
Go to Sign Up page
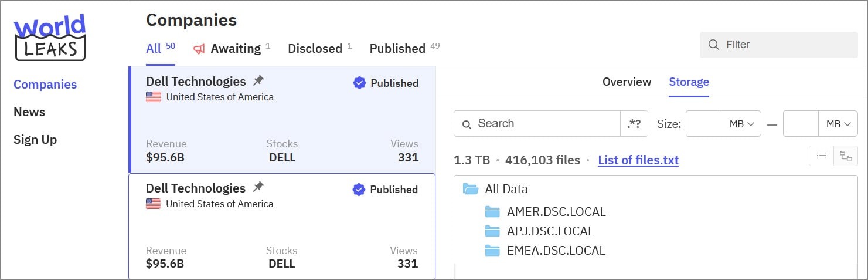coord(35,140)
